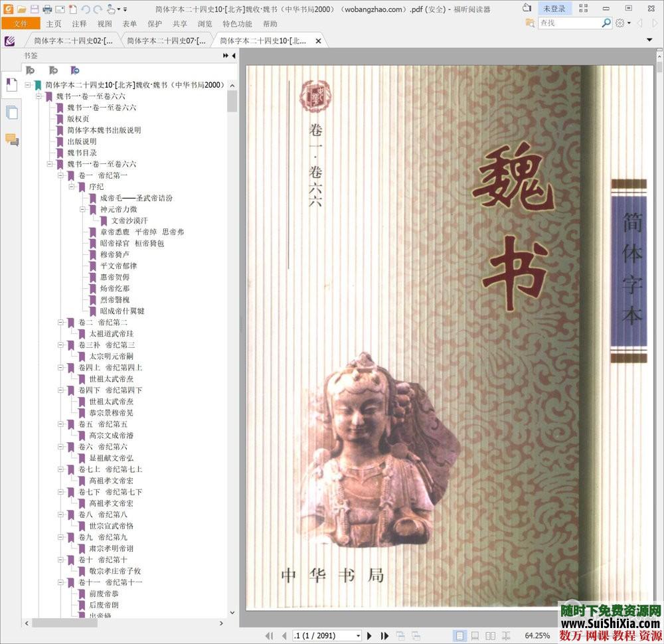Screen dimensions: 664x644
Task: Open the comments panel icon on left sidebar
Action: (x=11, y=136)
